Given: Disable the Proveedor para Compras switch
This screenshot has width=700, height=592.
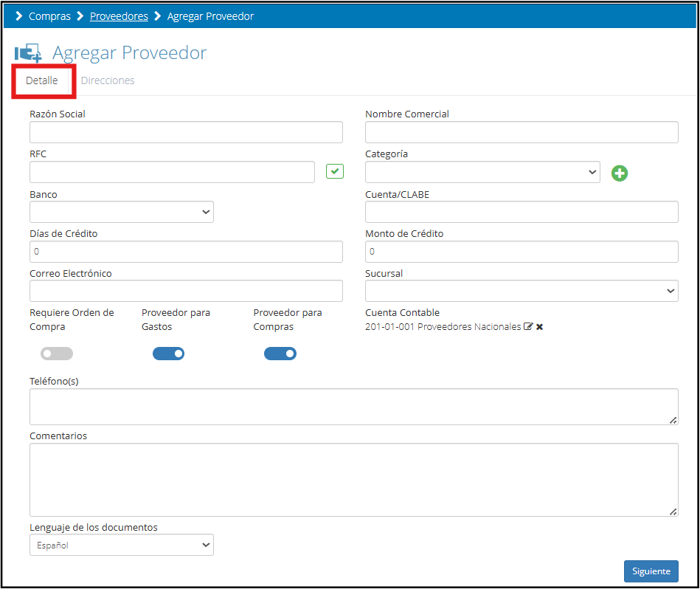Looking at the screenshot, I should tap(280, 354).
